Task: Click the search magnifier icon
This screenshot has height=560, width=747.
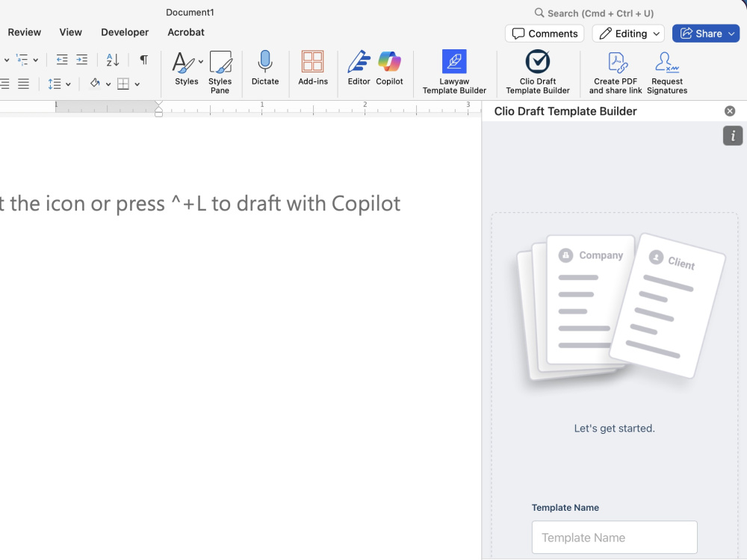Action: click(539, 13)
